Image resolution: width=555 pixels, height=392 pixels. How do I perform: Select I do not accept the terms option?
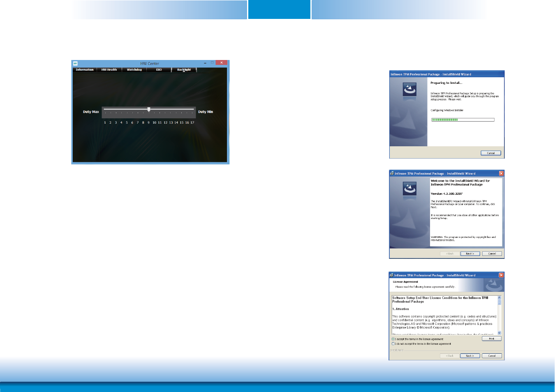[x=393, y=344]
